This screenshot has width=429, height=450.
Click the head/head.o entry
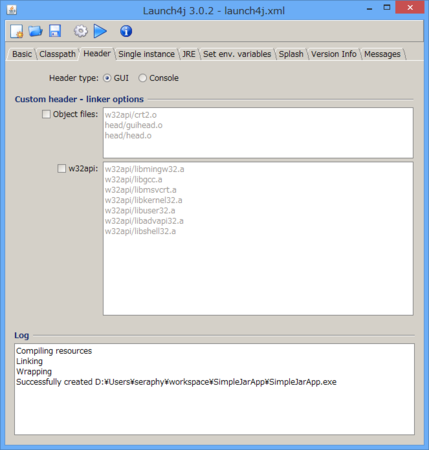[128, 136]
